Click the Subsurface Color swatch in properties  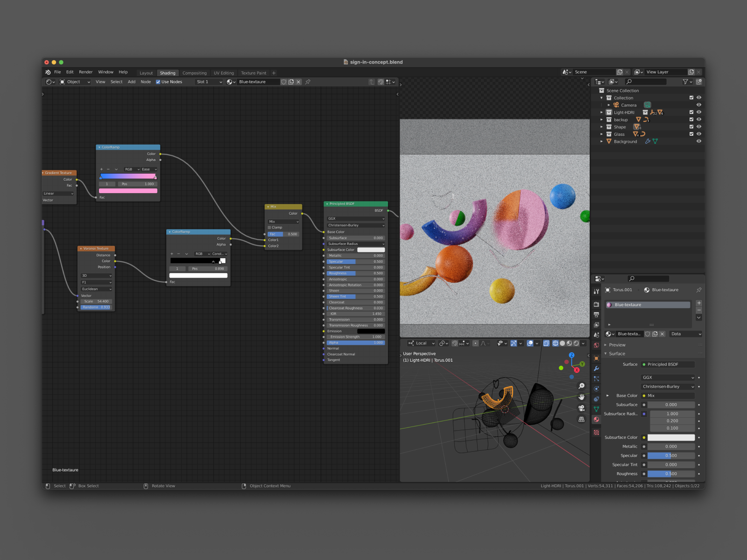click(x=671, y=438)
